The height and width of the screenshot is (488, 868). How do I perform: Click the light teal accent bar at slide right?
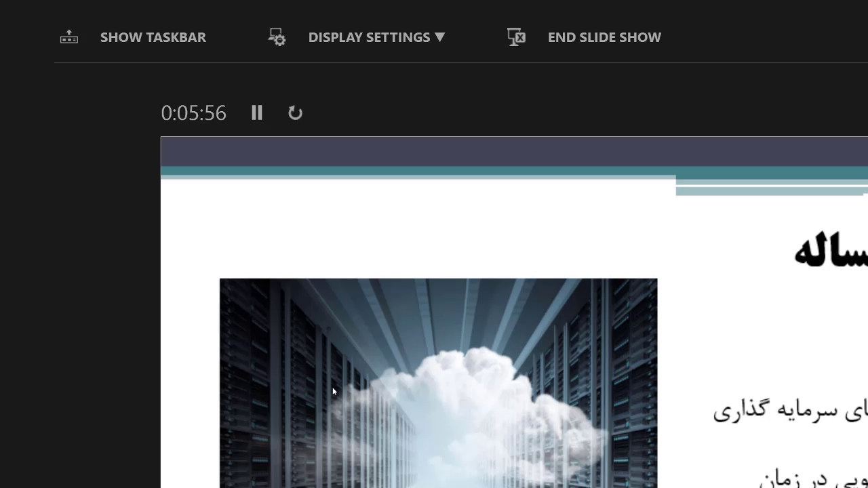pos(770,192)
